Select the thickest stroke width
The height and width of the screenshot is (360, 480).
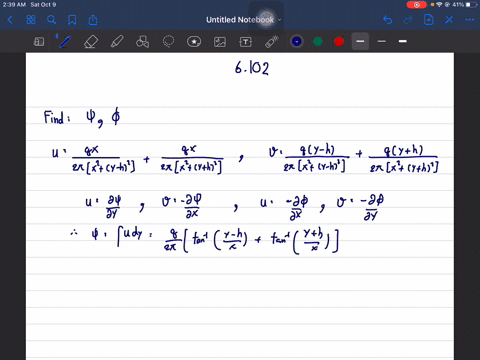[403, 41]
